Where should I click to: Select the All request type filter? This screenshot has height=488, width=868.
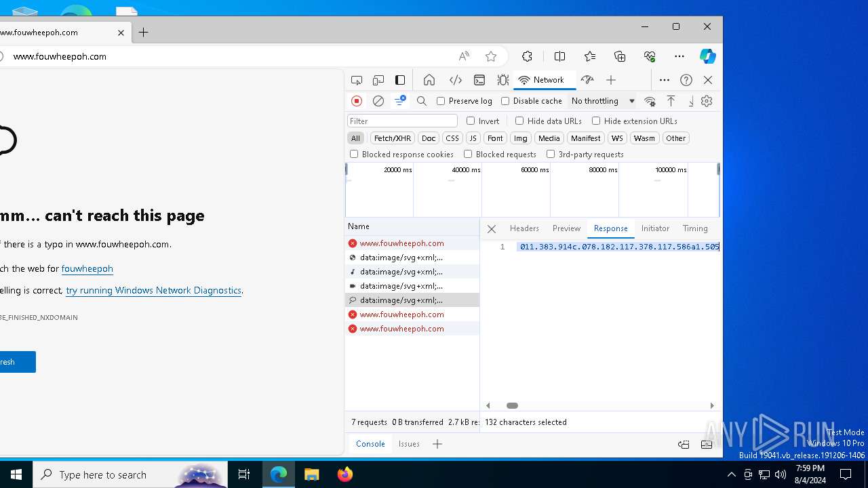[355, 138]
